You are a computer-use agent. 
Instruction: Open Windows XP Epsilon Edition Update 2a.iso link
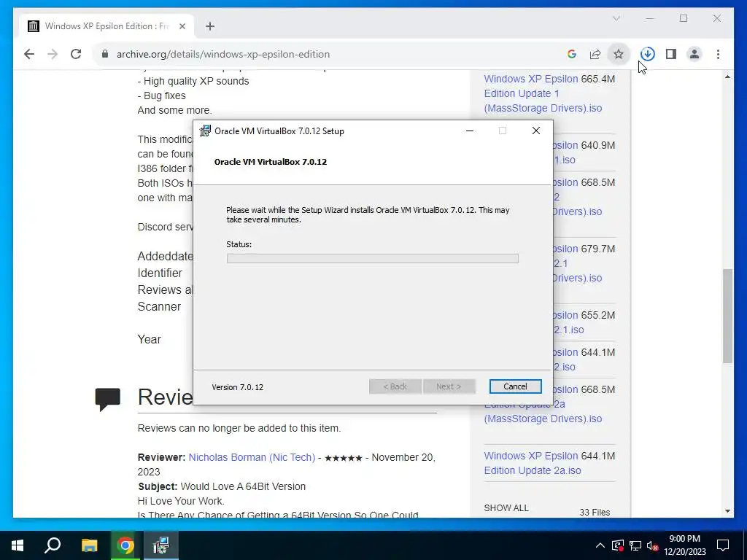click(533, 463)
